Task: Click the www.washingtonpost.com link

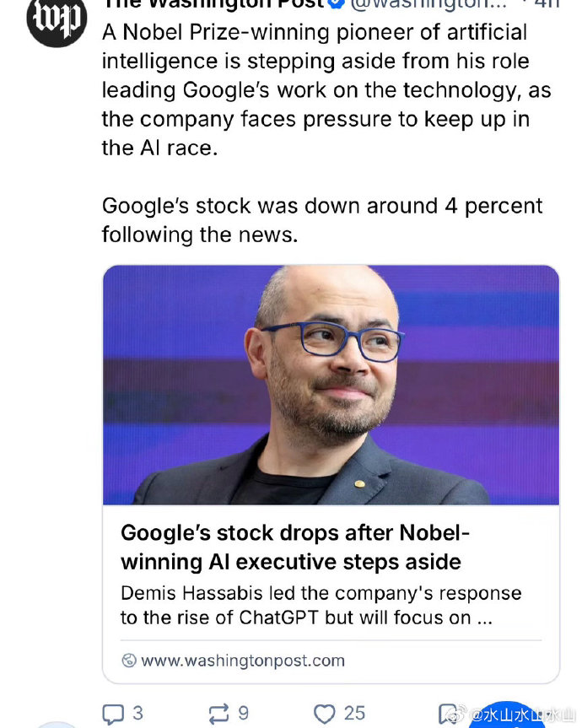Action: (243, 661)
